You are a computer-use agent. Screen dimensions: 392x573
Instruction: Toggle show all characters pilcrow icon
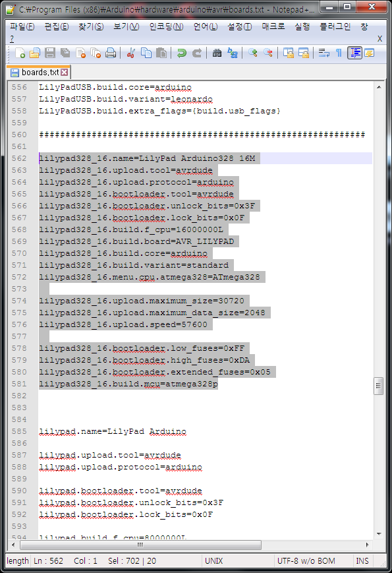click(x=339, y=53)
